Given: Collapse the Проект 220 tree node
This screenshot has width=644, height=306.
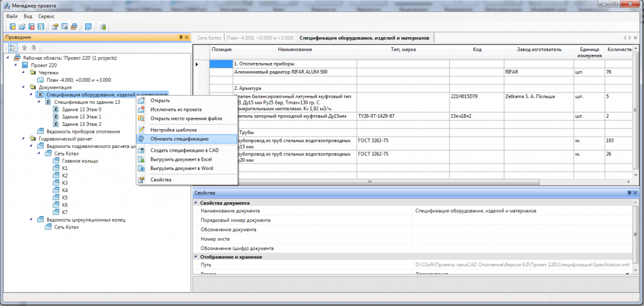Looking at the screenshot, I should click(x=16, y=65).
